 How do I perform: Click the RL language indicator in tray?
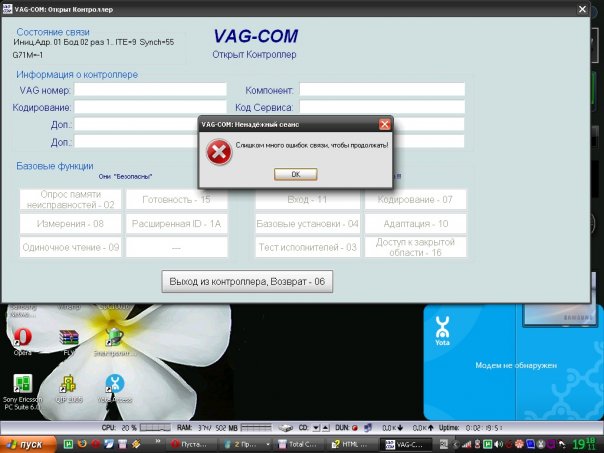(x=443, y=444)
